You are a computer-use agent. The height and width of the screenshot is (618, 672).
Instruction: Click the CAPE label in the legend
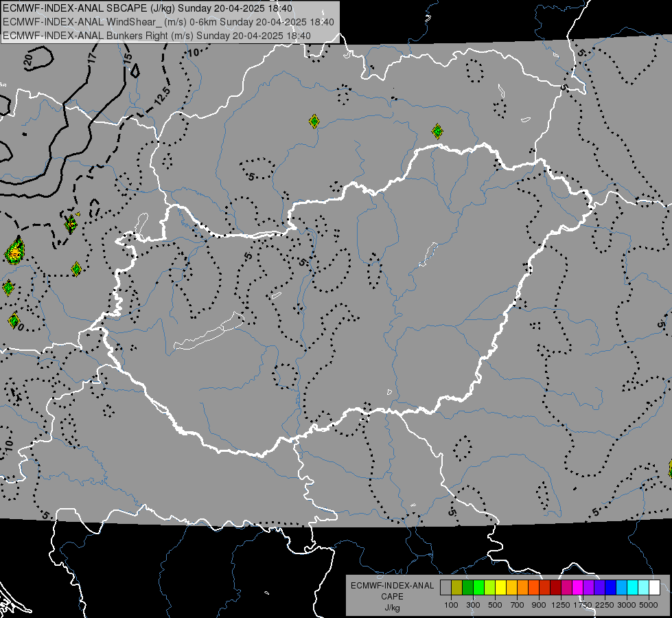(x=392, y=596)
